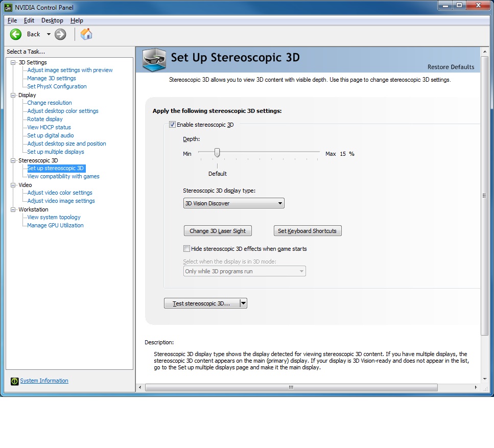Select View system topology
The height and width of the screenshot is (448, 494).
pos(54,217)
